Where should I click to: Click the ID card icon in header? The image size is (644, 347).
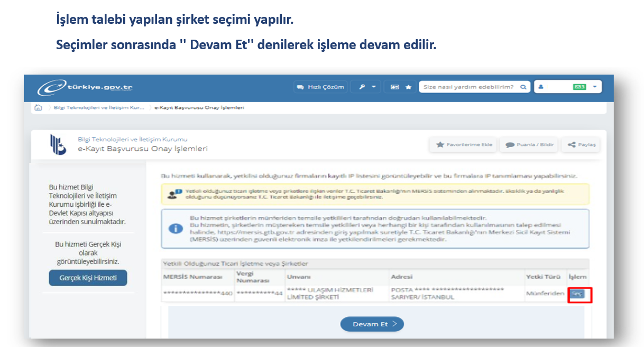point(394,87)
